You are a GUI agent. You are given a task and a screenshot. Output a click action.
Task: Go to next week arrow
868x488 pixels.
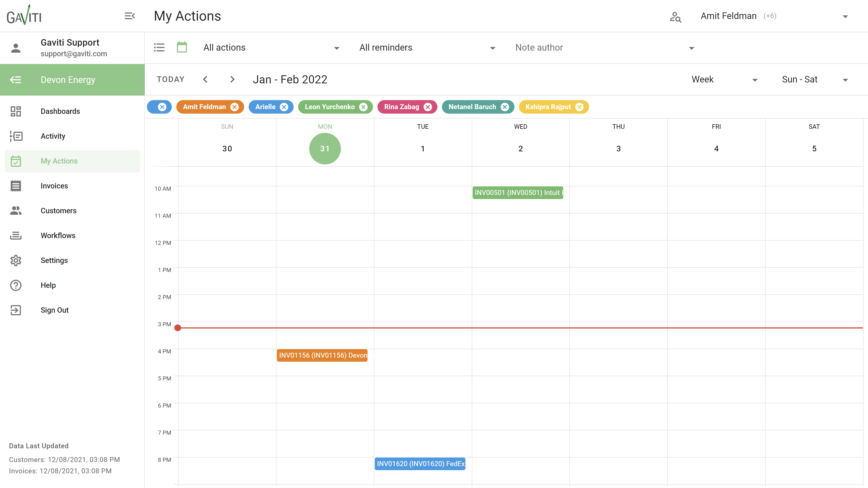(232, 80)
